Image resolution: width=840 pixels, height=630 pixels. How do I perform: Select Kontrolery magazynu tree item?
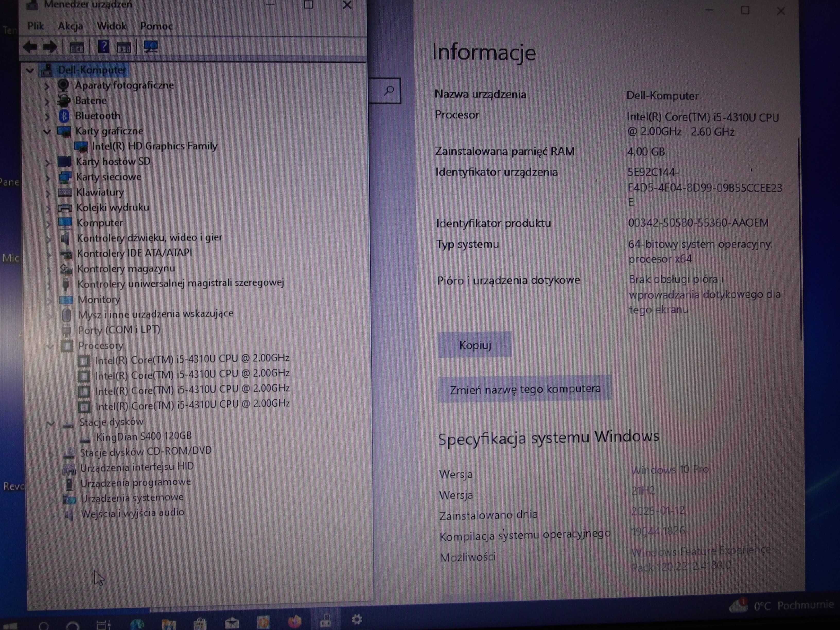click(x=126, y=268)
